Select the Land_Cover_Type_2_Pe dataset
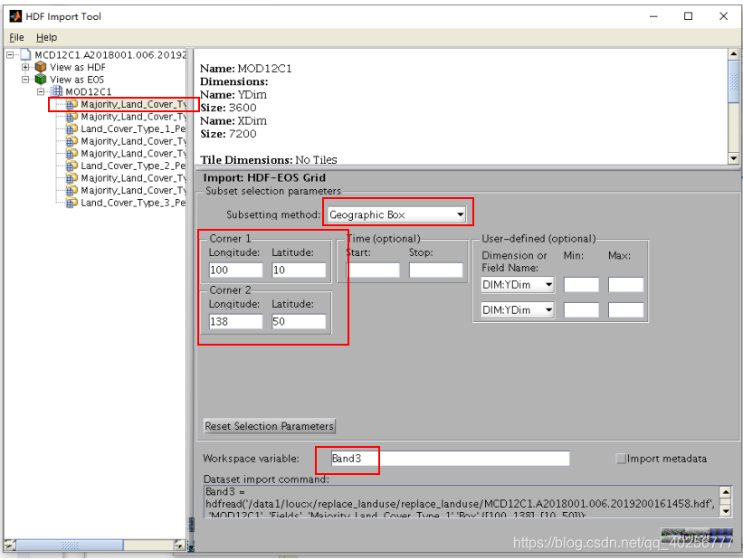The width and height of the screenshot is (743, 560). [x=133, y=166]
